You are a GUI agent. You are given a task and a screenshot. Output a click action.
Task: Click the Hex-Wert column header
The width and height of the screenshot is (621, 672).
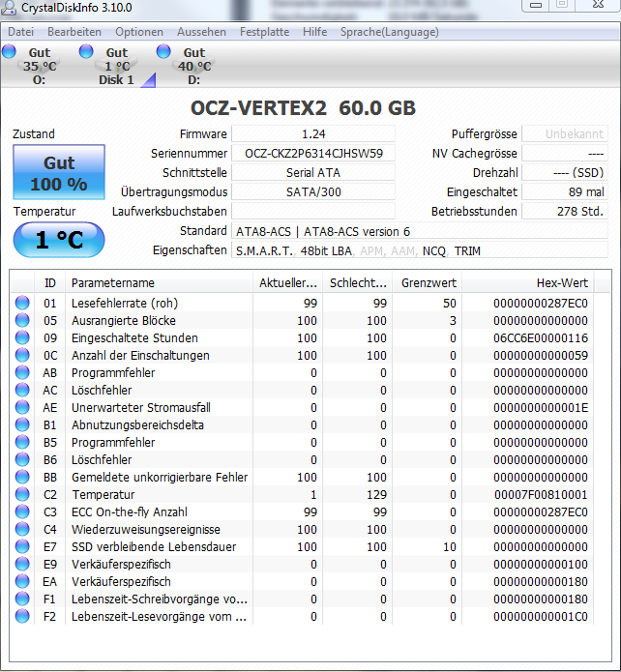coord(528,283)
